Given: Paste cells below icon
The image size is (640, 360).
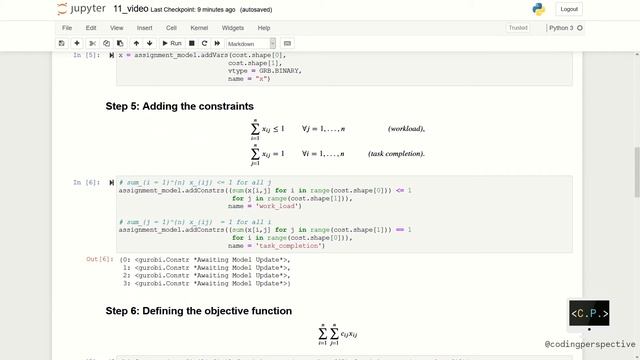Looking at the screenshot, I should tap(120, 43).
